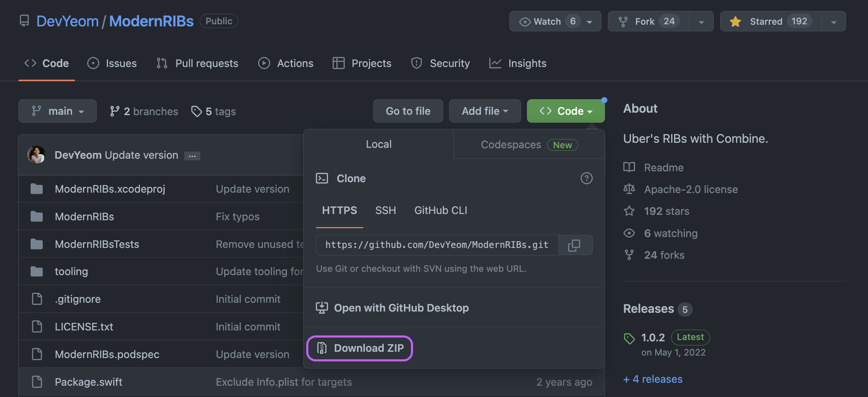
Task: Expand the Fork options dropdown arrow
Action: (x=701, y=22)
